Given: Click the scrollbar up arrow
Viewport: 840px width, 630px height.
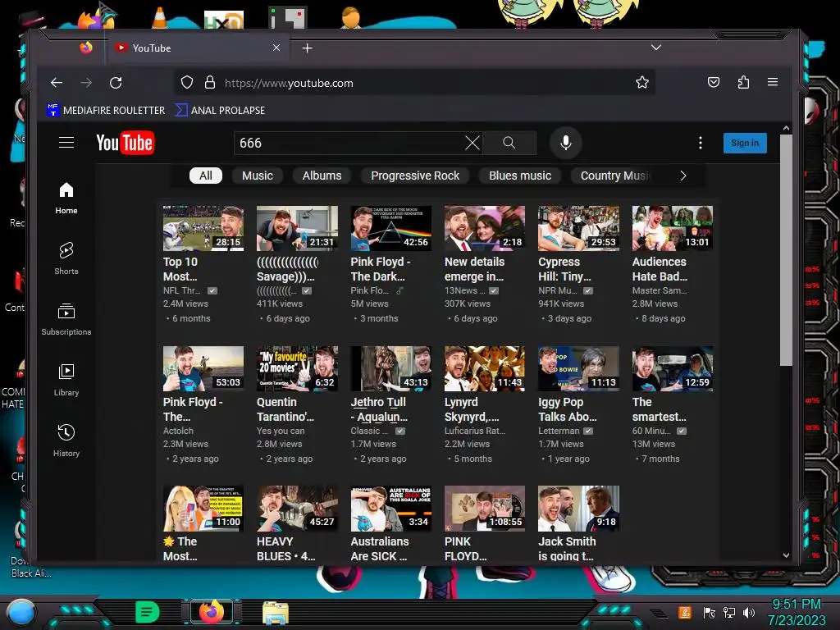Looking at the screenshot, I should click(786, 129).
